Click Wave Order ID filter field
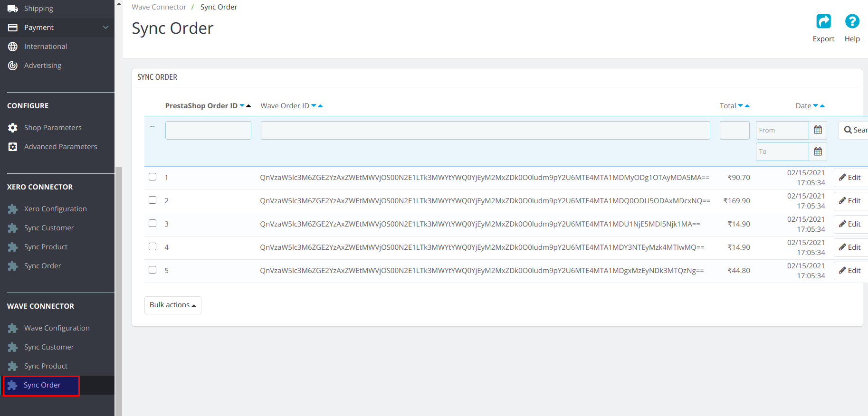The image size is (868, 416). click(x=486, y=130)
